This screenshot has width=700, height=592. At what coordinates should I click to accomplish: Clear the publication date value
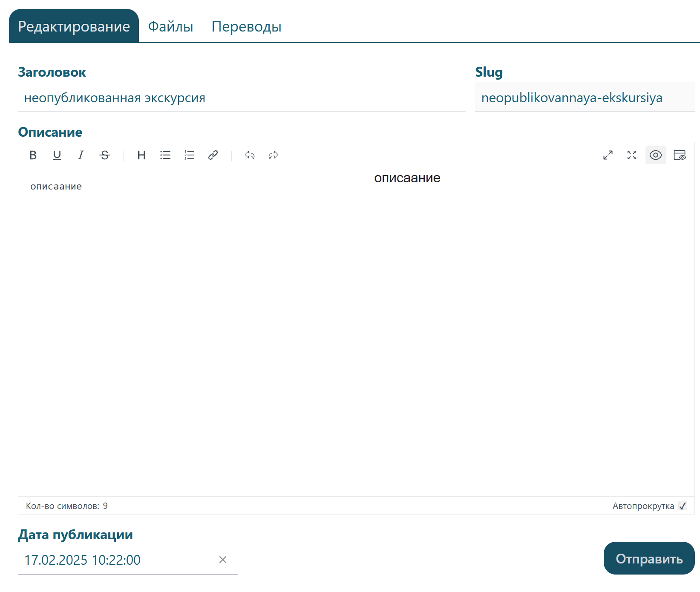222,560
